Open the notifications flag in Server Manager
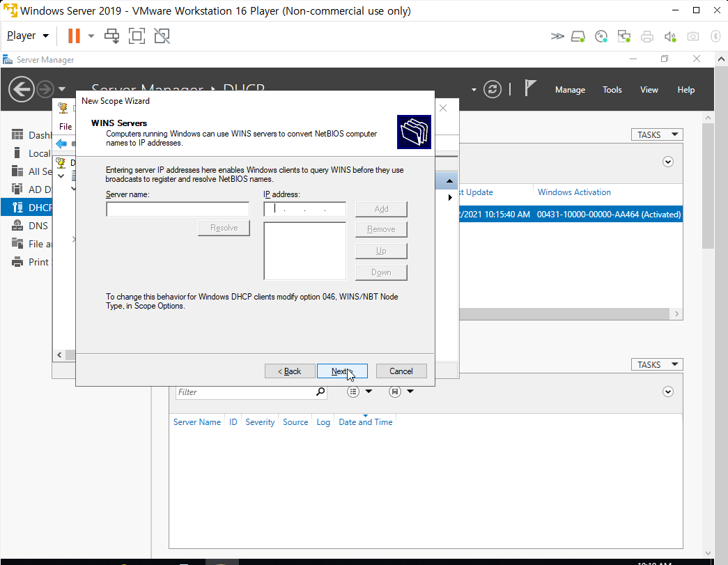Image resolution: width=728 pixels, height=565 pixels. click(529, 88)
